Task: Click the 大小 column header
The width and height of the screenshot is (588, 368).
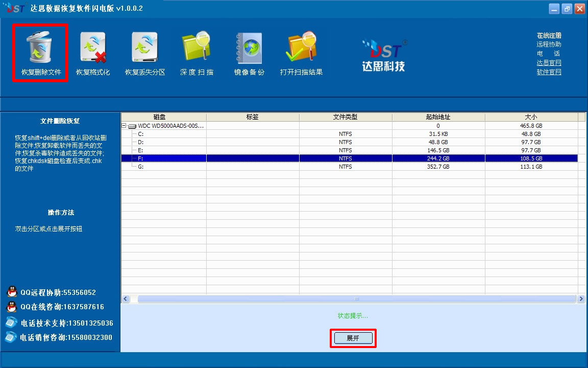Action: [531, 117]
